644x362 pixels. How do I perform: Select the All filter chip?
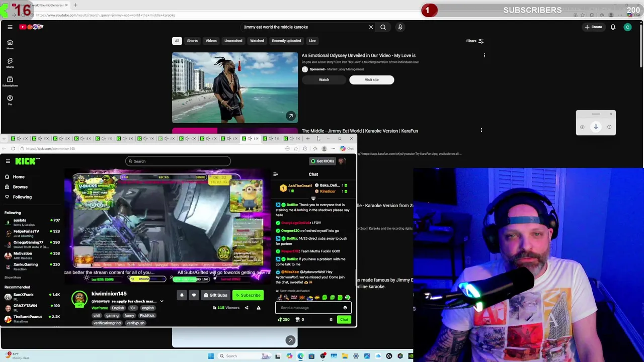click(x=177, y=41)
